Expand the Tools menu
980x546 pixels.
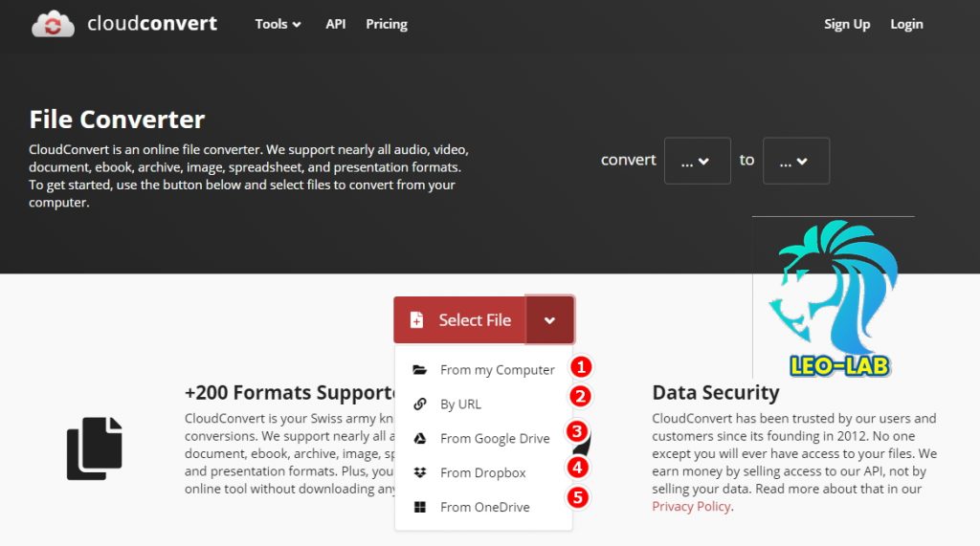click(278, 24)
